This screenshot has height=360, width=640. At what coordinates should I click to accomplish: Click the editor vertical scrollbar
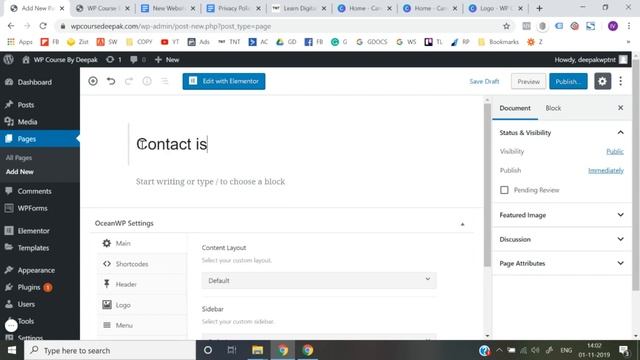487,185
